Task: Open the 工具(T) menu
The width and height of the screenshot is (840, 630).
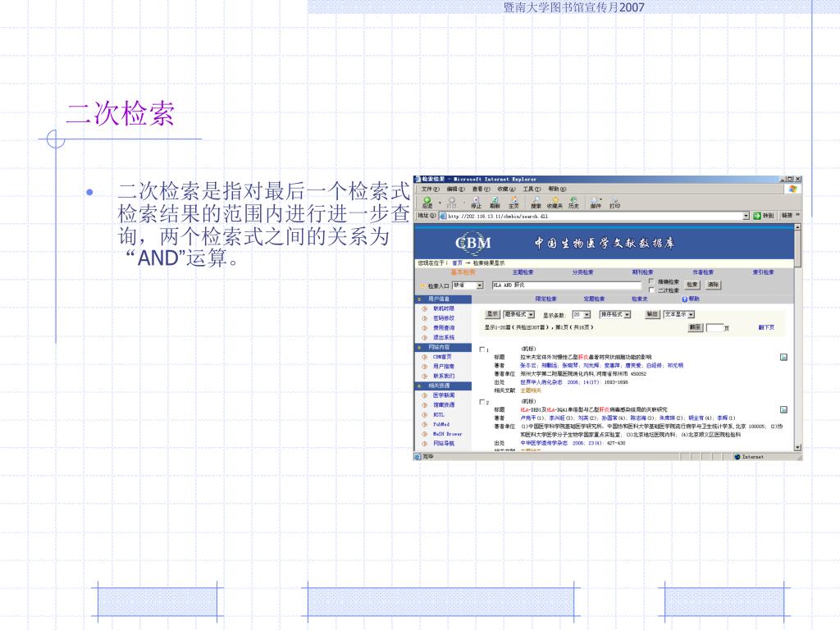Action: (x=532, y=189)
